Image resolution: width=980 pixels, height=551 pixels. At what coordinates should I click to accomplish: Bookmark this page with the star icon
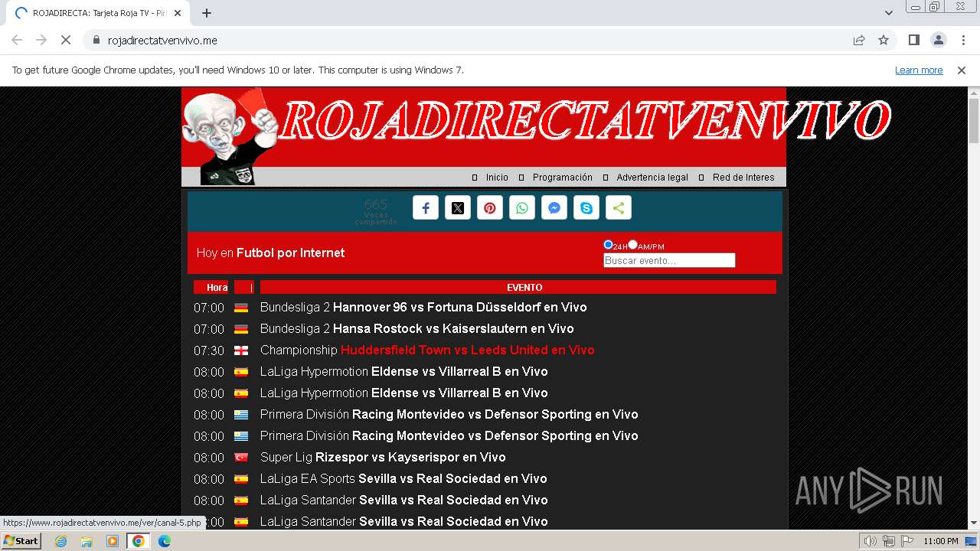[884, 40]
